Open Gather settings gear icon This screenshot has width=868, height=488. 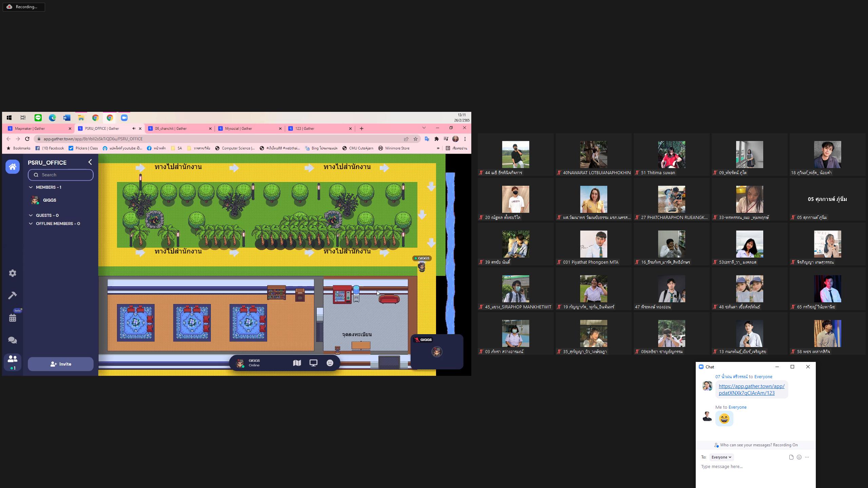pos(13,273)
